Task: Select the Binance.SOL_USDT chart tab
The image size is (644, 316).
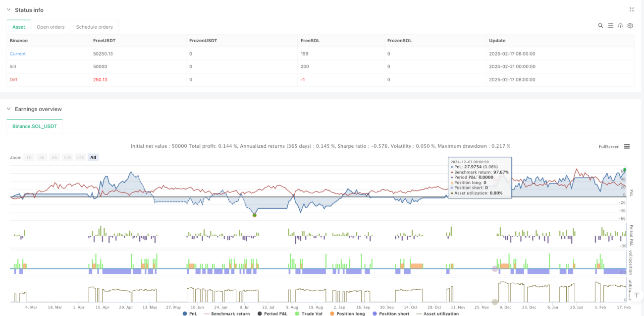Action: pos(35,126)
